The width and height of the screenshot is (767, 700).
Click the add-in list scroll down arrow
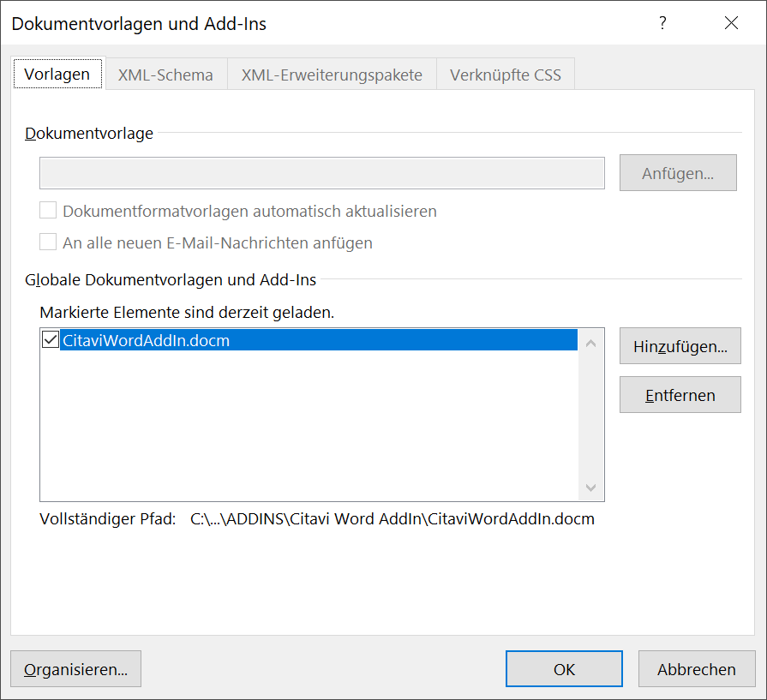point(591,488)
